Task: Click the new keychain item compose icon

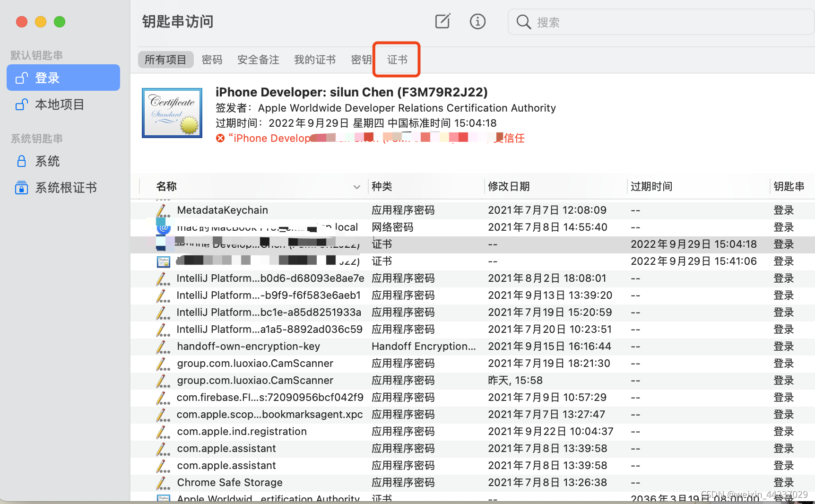Action: pos(442,21)
